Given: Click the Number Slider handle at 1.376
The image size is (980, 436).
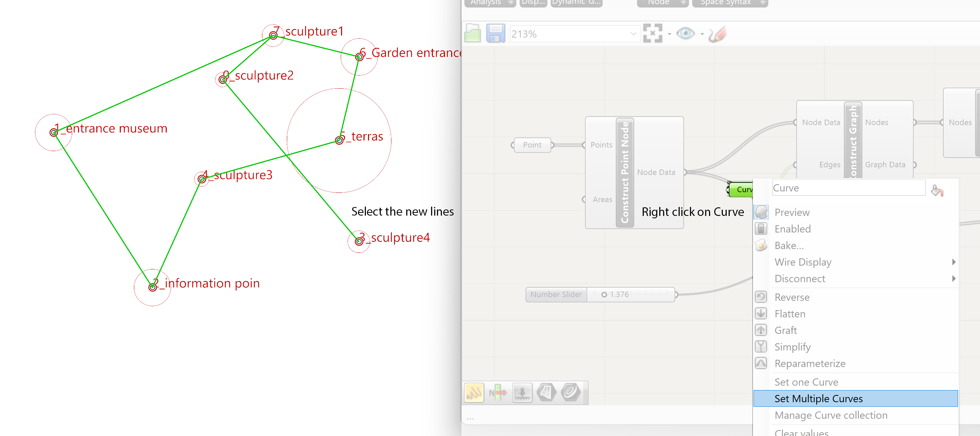Looking at the screenshot, I should coord(604,295).
